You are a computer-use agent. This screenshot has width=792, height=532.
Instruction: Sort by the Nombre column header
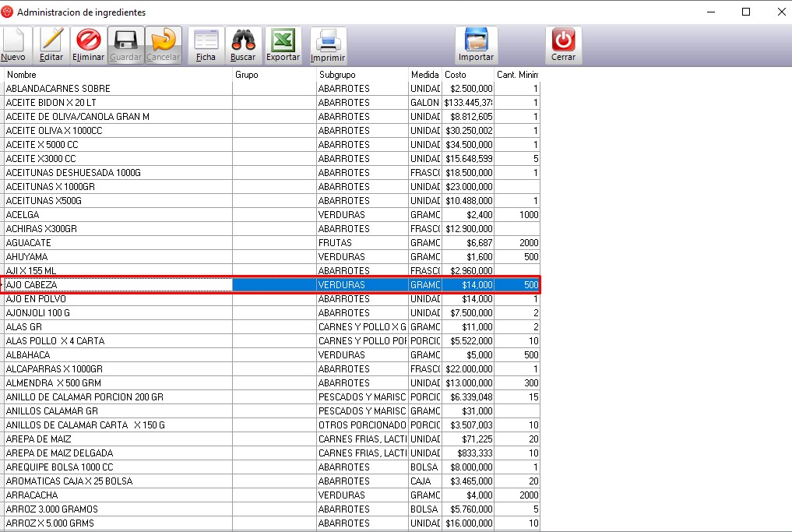pyautogui.click(x=117, y=75)
